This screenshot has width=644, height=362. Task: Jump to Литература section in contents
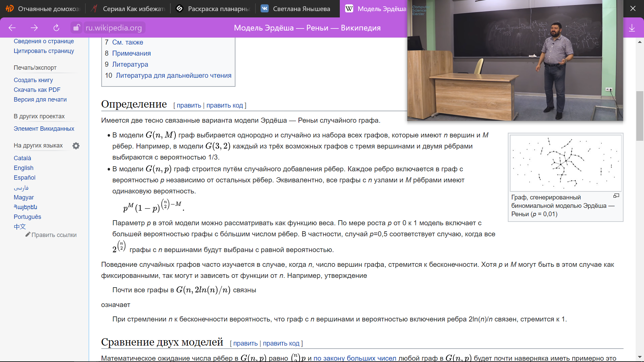point(130,64)
